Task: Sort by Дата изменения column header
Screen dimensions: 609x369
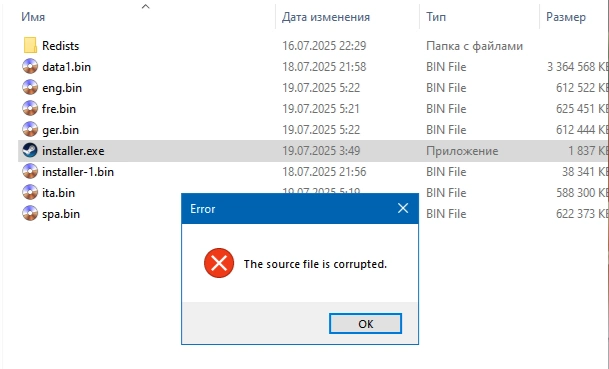Action: coord(325,17)
